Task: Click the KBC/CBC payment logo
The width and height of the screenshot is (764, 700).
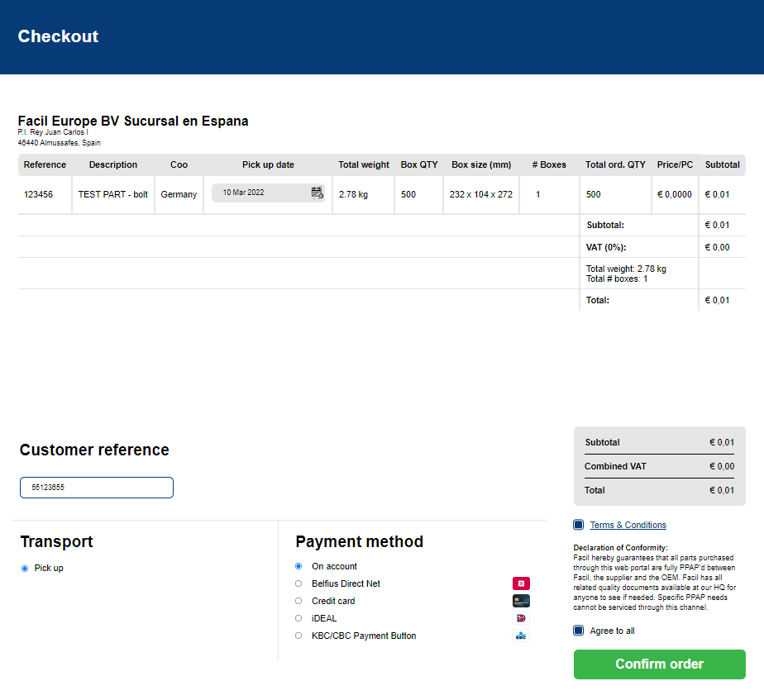Action: (521, 636)
